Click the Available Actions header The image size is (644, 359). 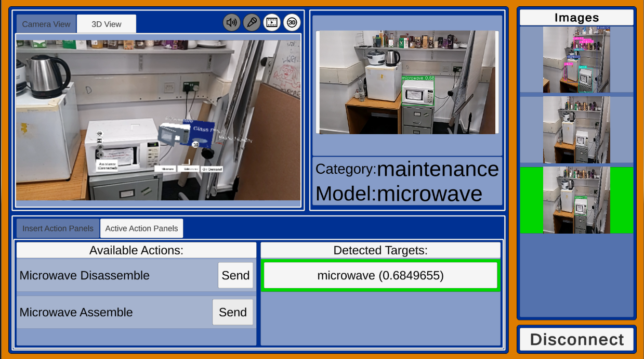click(136, 250)
